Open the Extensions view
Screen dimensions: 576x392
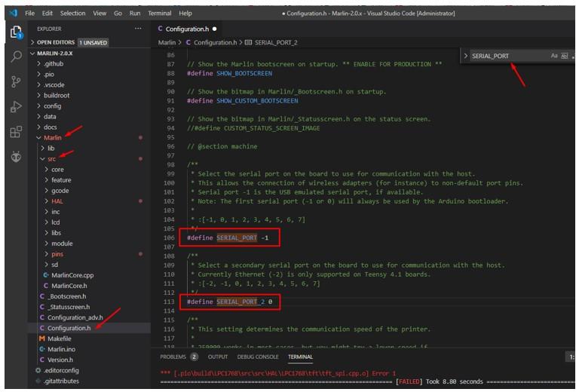pyautogui.click(x=16, y=131)
